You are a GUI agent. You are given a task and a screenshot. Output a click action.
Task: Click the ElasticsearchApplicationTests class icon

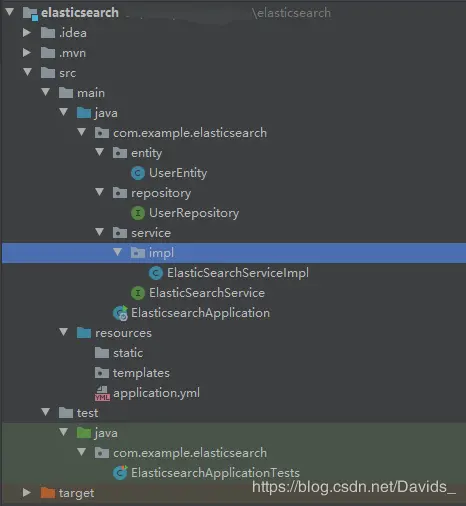120,473
